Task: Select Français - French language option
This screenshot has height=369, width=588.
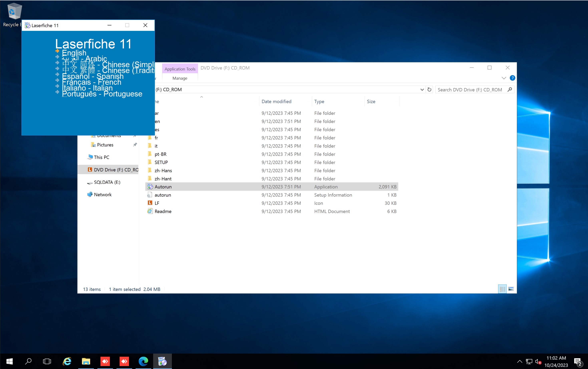Action: (x=92, y=82)
